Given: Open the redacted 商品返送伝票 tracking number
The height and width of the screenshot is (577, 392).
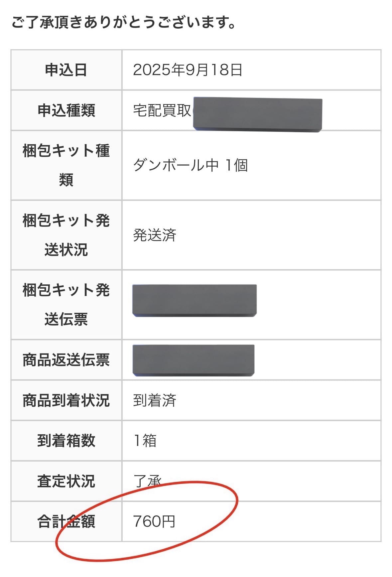Looking at the screenshot, I should [194, 361].
